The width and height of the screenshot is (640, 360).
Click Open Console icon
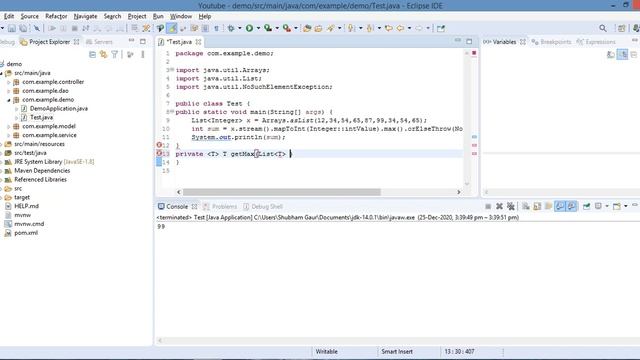617,207
